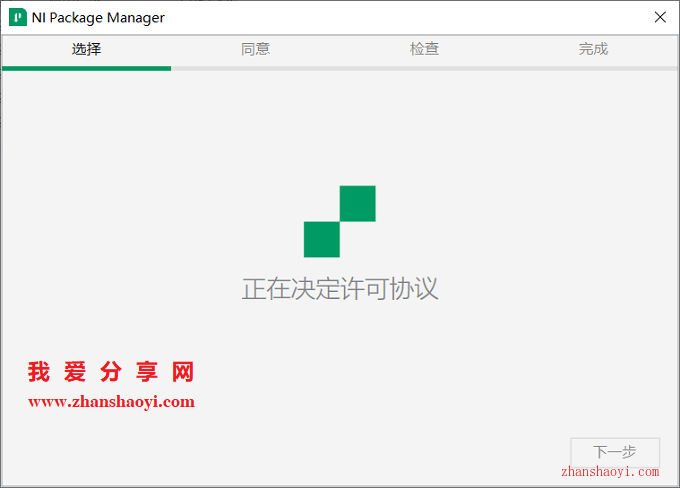
Task: Open the 同意 step tab
Action: (255, 49)
